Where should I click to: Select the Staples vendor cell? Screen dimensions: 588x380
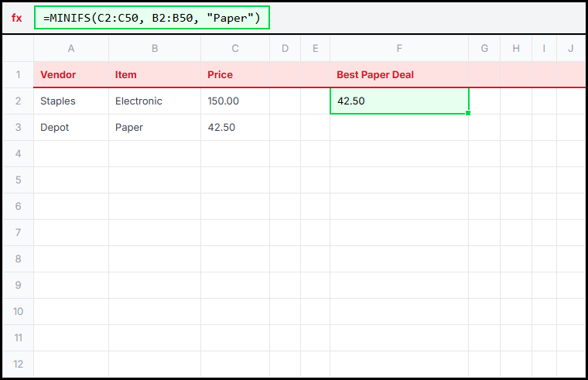coord(71,101)
